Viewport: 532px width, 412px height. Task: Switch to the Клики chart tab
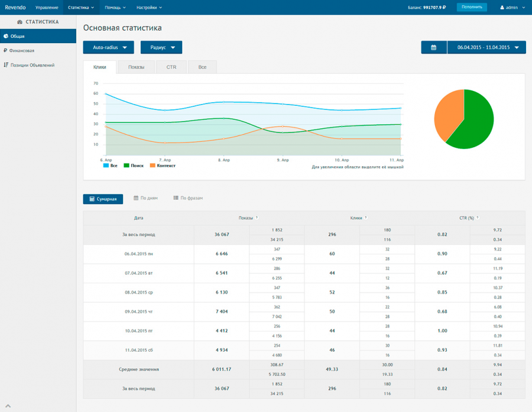100,67
